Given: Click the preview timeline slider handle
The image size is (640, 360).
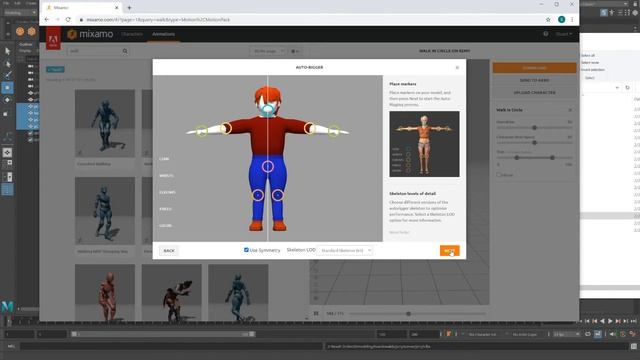Looking at the screenshot, I should click(408, 313).
